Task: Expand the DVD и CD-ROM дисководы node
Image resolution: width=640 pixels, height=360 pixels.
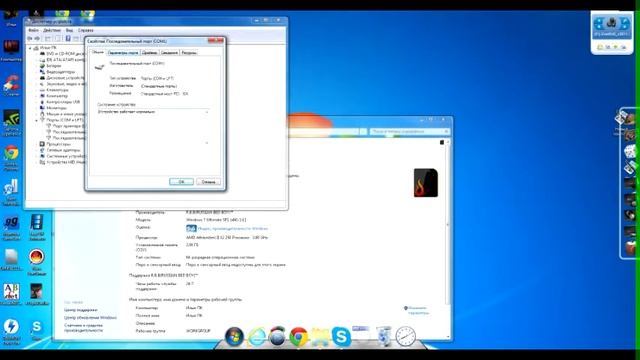Action: 36,54
